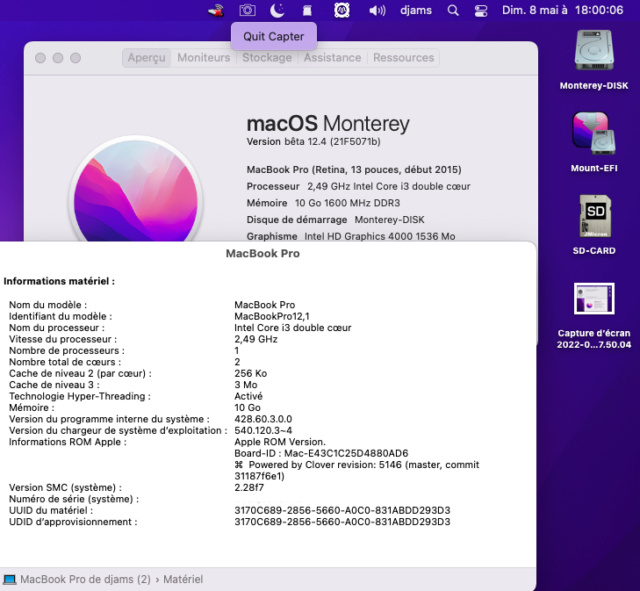Open Control Center icon
The image size is (640, 591).
click(x=481, y=10)
